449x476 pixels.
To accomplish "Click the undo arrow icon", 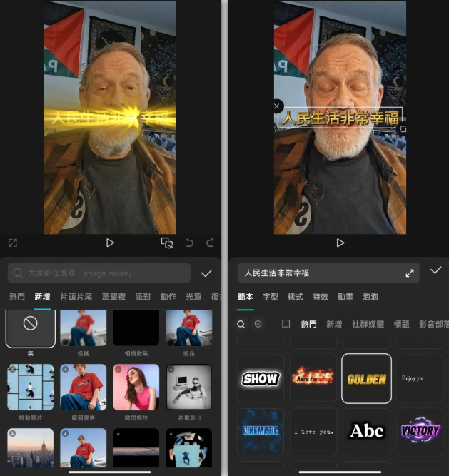I will click(x=190, y=243).
